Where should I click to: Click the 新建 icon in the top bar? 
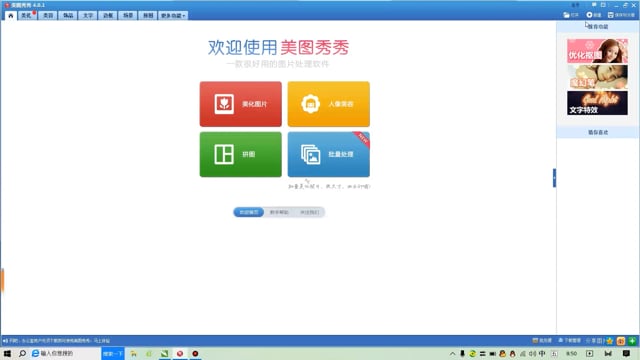click(x=589, y=15)
